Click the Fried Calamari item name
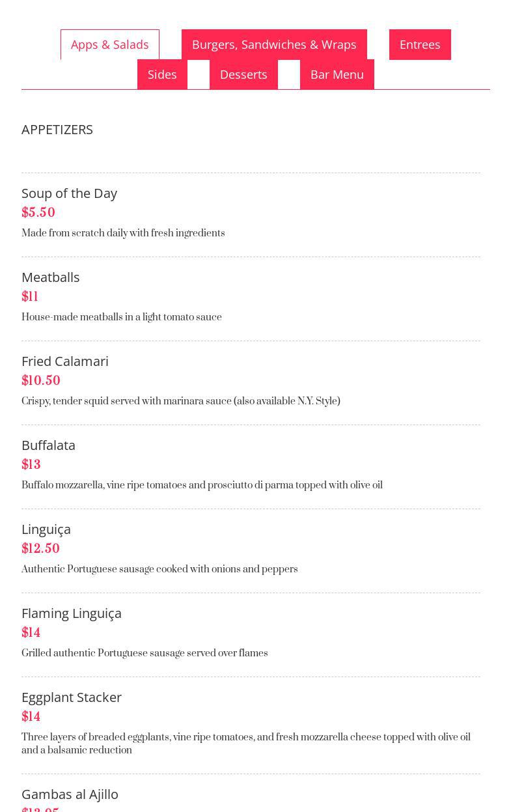 click(x=65, y=361)
